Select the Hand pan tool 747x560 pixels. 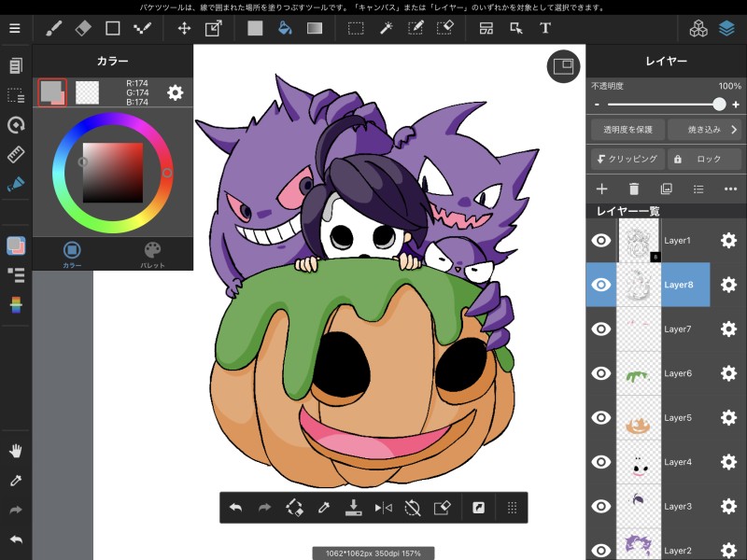coord(16,451)
